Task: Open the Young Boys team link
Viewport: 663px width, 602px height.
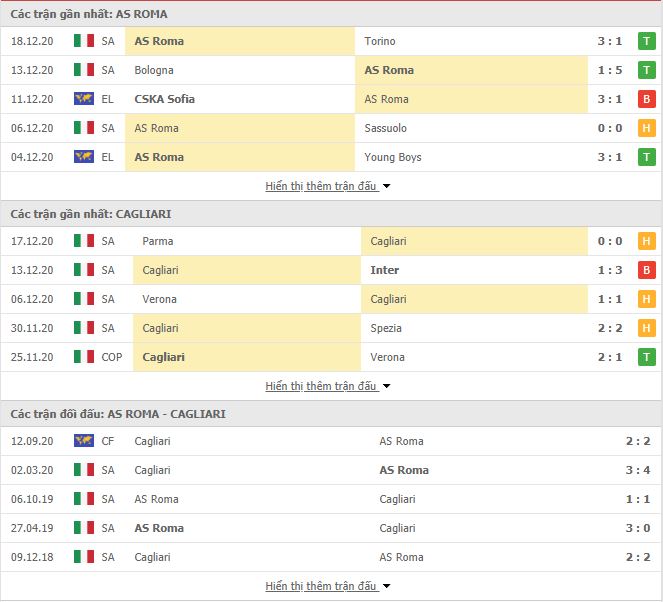Action: coord(393,157)
